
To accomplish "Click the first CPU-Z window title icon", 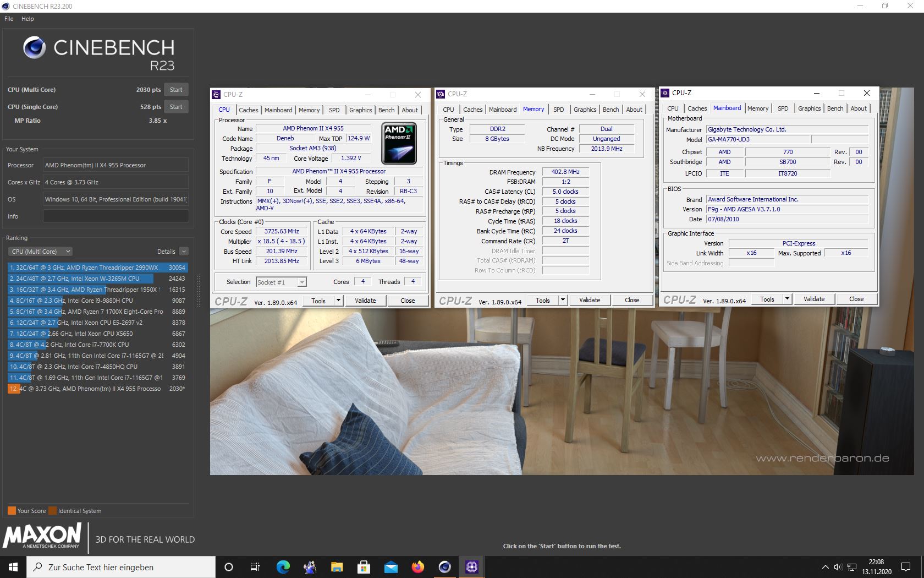I will pyautogui.click(x=217, y=95).
